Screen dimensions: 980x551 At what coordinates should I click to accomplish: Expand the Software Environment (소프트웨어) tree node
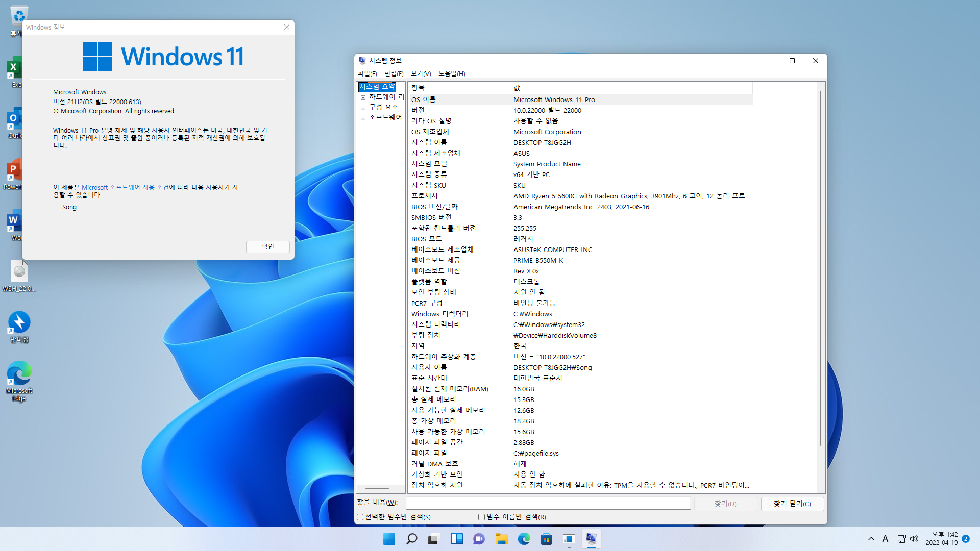coord(363,117)
